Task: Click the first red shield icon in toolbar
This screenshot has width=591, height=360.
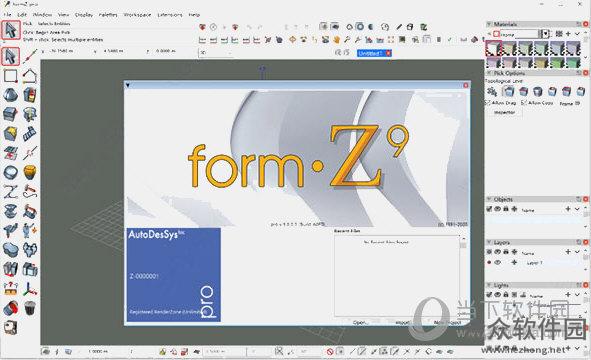Action: click(202, 27)
